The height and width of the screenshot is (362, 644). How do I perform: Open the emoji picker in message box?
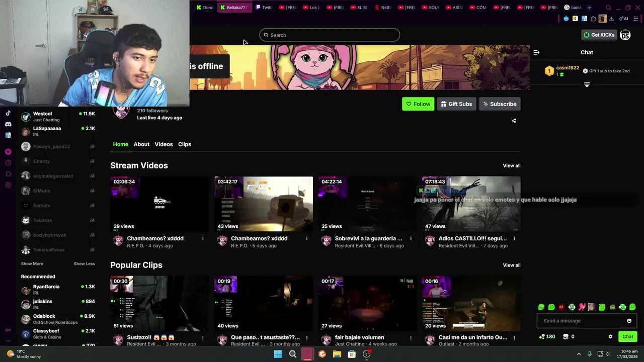click(x=629, y=321)
